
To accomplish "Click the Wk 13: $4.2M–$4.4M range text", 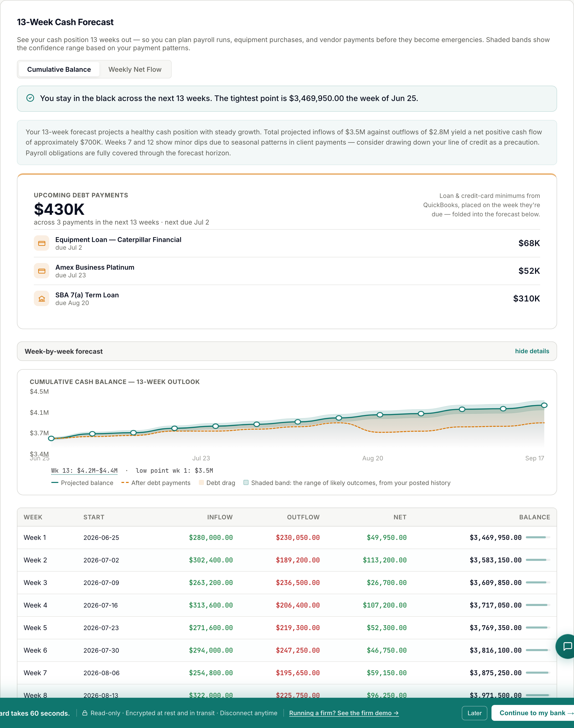I will click(x=84, y=471).
